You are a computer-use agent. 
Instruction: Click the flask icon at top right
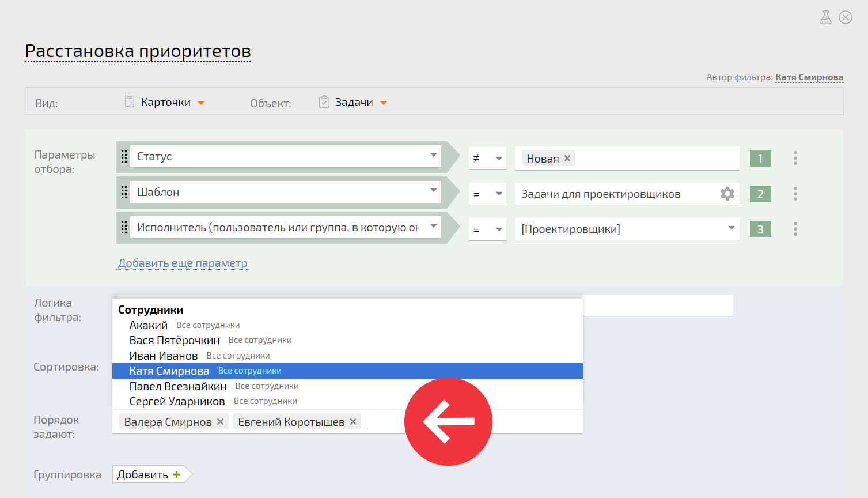[826, 17]
